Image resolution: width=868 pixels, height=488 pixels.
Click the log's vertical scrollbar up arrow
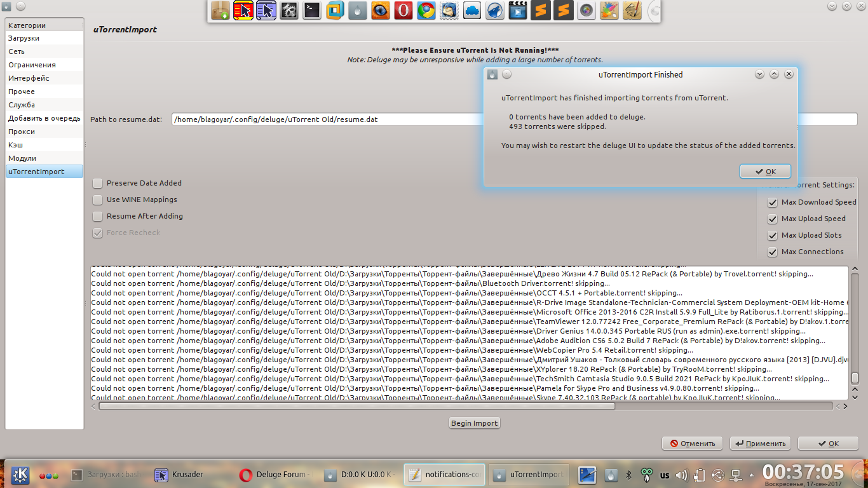(855, 269)
